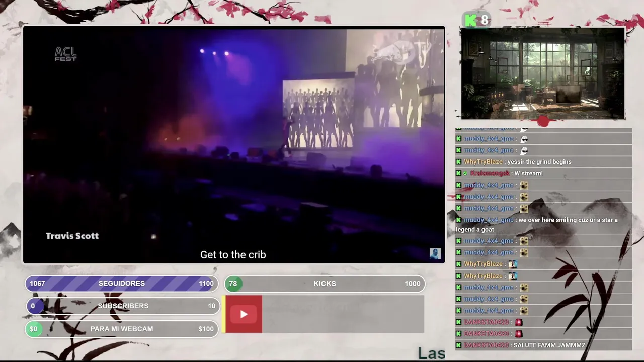Click the 'yessir the grind begins' message text
The height and width of the screenshot is (362, 644).
click(x=539, y=162)
